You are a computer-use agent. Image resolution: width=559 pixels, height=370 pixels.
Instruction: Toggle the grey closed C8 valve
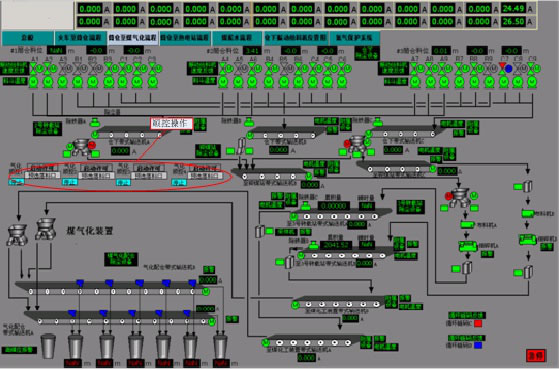click(x=518, y=68)
